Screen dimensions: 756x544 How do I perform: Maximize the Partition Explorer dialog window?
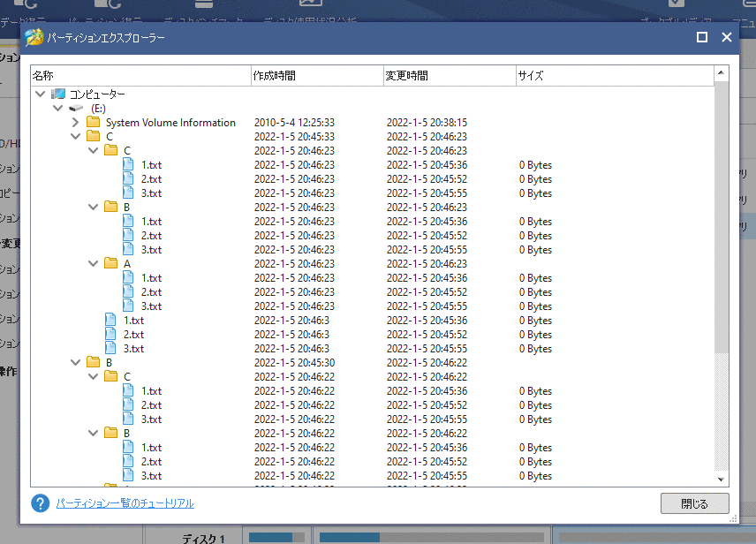(x=702, y=37)
